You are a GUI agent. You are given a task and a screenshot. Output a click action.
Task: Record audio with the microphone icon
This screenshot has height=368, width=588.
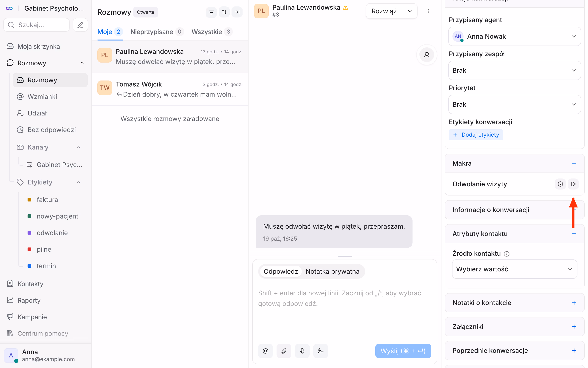[302, 351]
